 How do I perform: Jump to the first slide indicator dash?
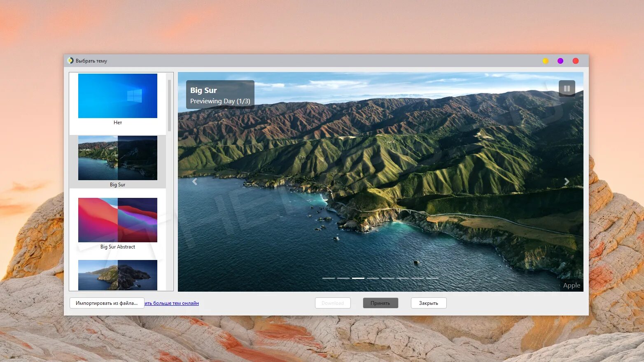[x=329, y=278]
